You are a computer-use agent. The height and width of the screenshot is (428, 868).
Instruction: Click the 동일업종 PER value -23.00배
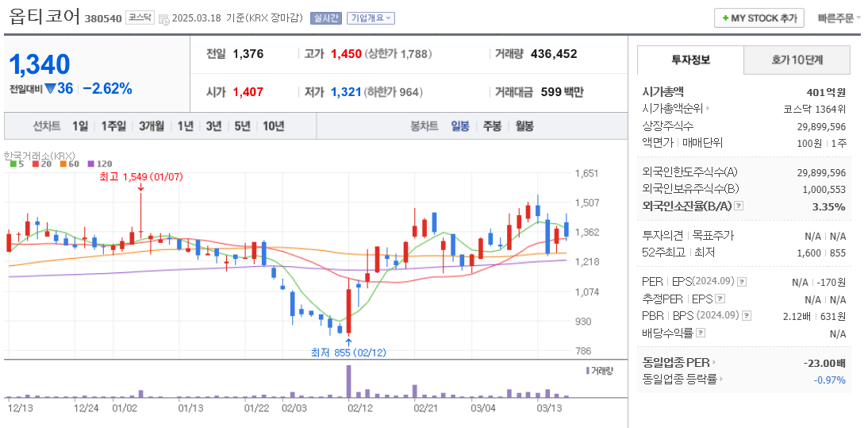[824, 364]
